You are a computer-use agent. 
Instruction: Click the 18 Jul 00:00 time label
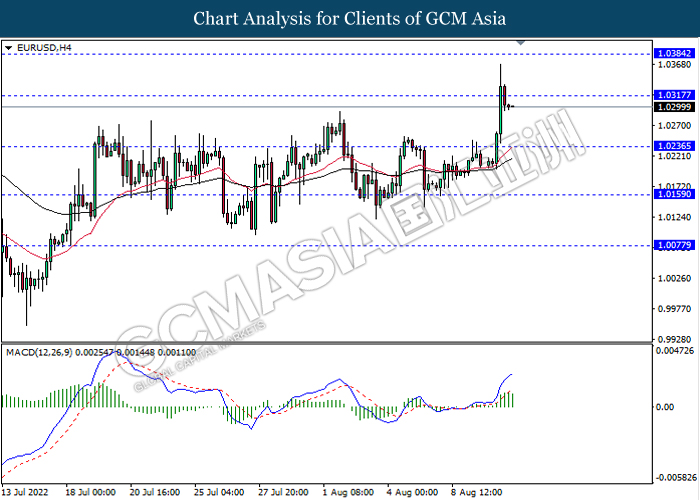(91, 492)
